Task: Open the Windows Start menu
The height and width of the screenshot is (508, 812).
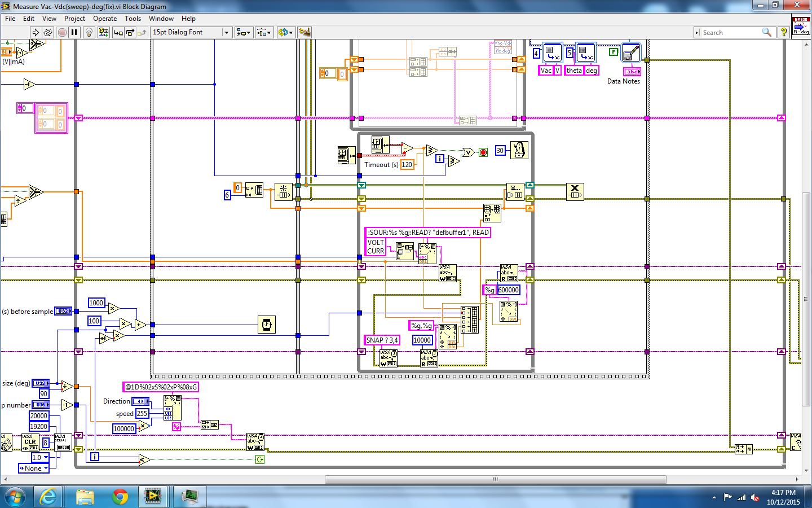Action: [x=15, y=497]
